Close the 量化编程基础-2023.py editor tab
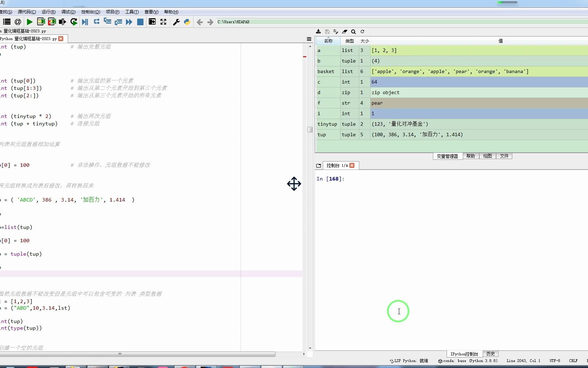588x368 pixels. coord(61,39)
